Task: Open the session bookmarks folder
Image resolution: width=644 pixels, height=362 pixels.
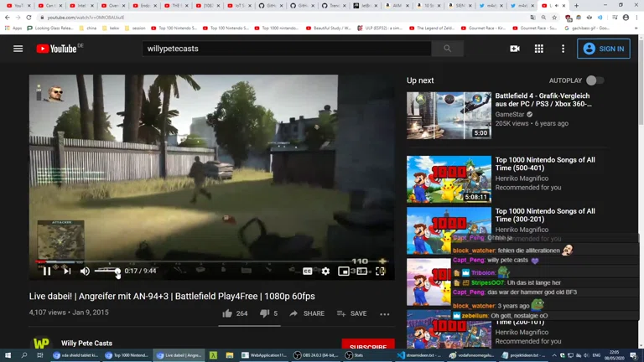Action: [x=135, y=28]
